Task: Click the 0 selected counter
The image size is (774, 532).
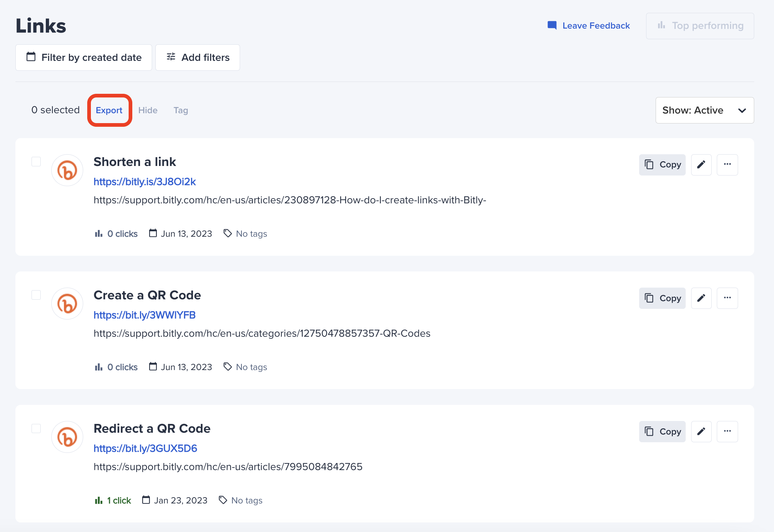Action: (55, 110)
